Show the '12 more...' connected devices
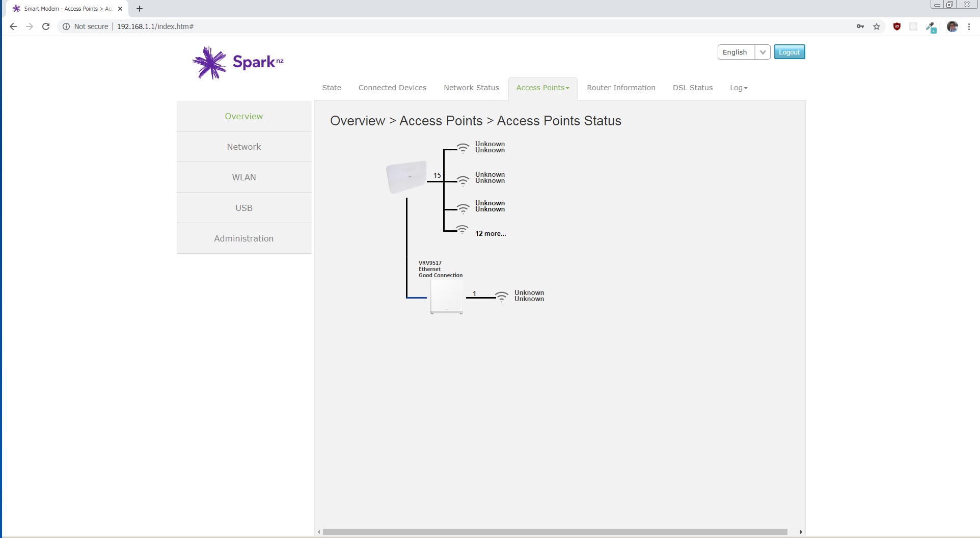 click(x=491, y=233)
